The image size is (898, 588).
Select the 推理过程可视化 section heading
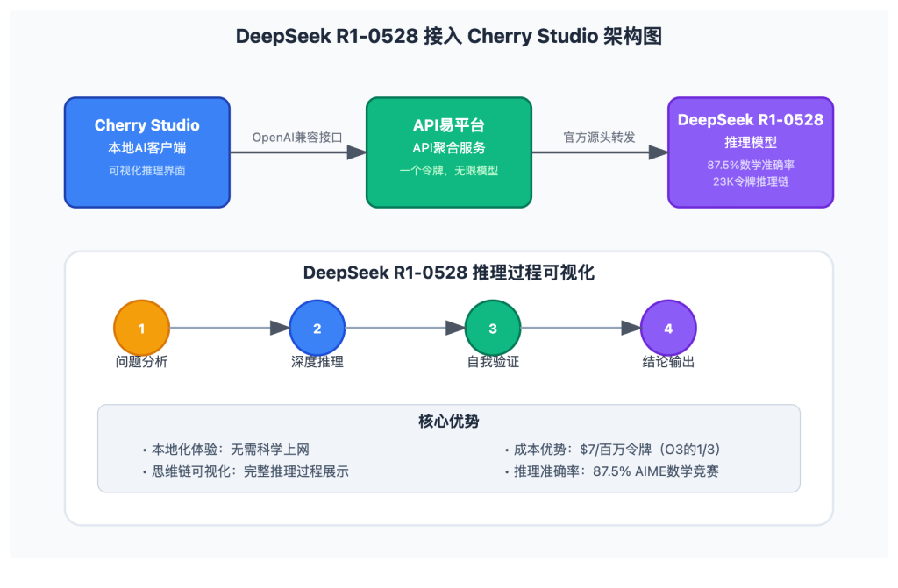click(x=449, y=273)
